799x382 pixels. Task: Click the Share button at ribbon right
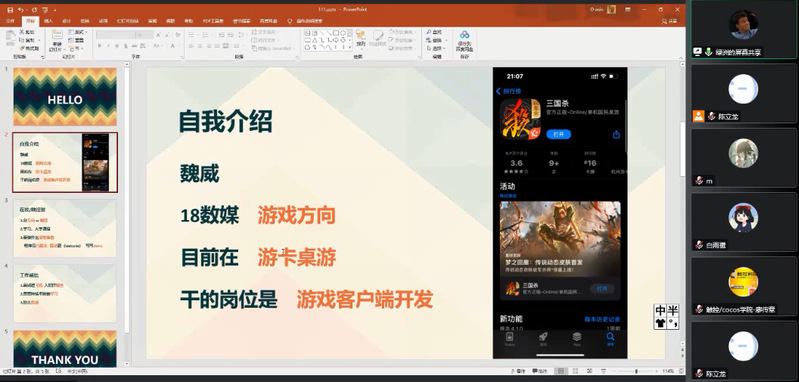tap(670, 21)
